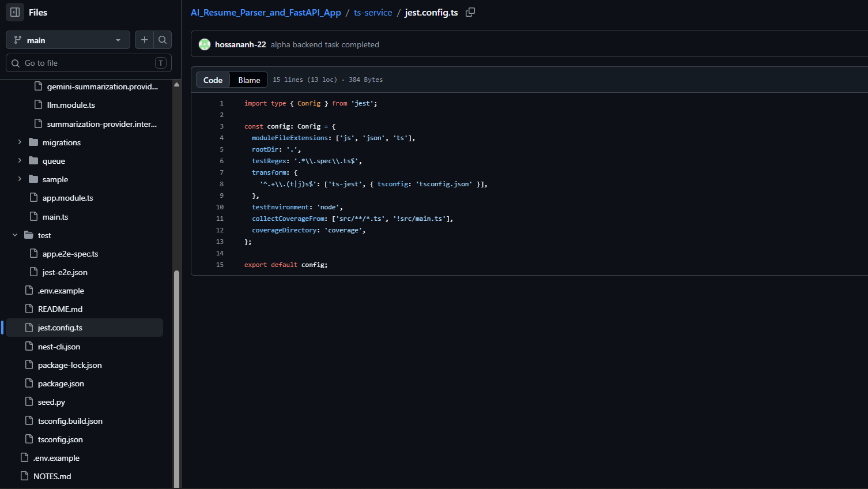Open app.e2e-spec.ts file
The width and height of the screenshot is (868, 489).
[70, 254]
